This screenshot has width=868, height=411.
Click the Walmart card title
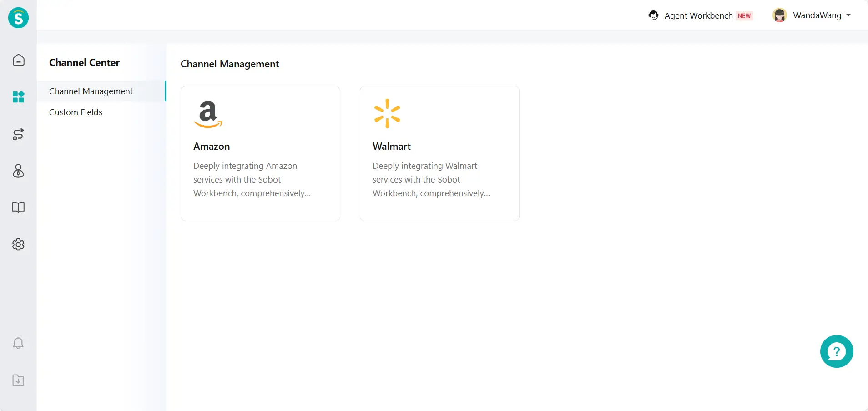(x=391, y=146)
